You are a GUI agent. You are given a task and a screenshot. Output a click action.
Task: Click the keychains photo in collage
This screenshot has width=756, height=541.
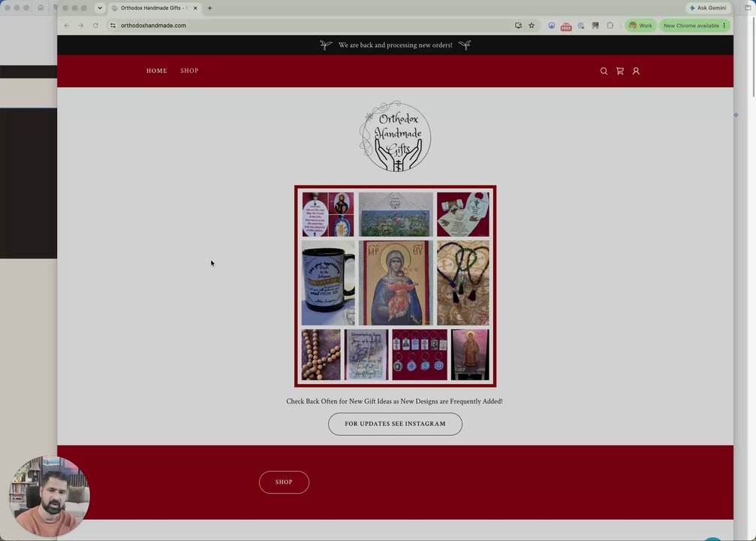420,355
